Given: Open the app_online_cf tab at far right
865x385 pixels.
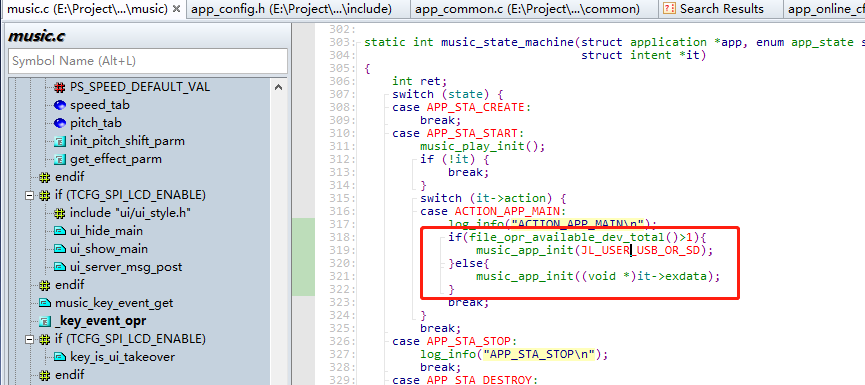Looking at the screenshot, I should click(826, 9).
